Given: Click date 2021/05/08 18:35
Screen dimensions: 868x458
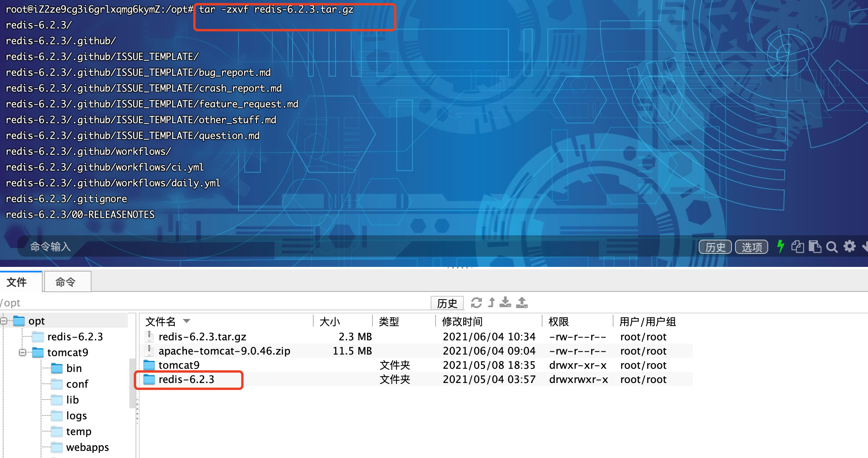Looking at the screenshot, I should tap(489, 365).
